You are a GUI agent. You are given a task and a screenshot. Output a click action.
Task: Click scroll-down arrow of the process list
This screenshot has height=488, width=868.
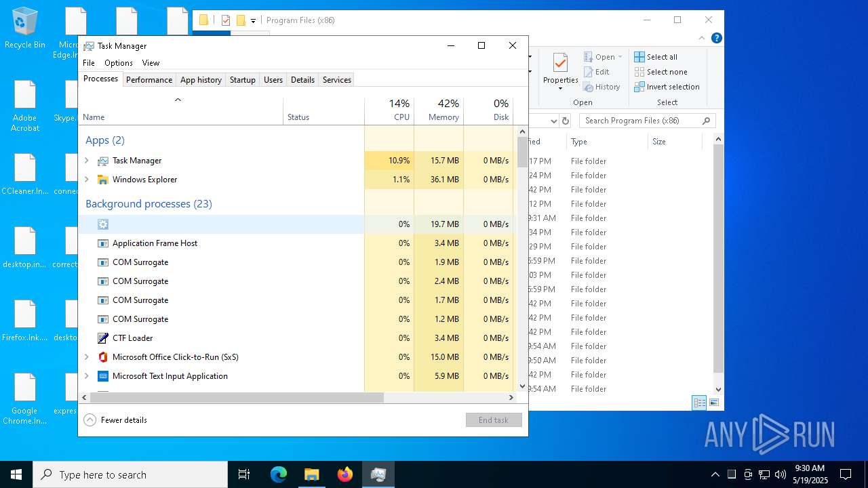522,386
